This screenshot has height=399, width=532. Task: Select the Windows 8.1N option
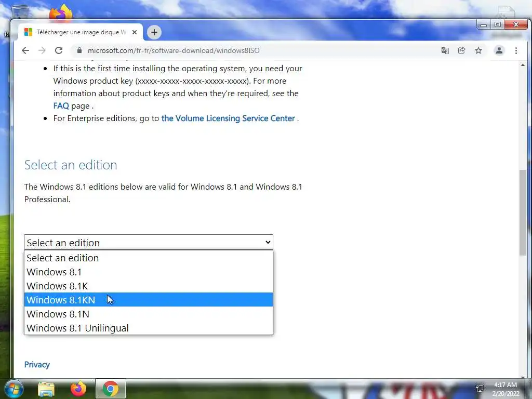(148, 314)
